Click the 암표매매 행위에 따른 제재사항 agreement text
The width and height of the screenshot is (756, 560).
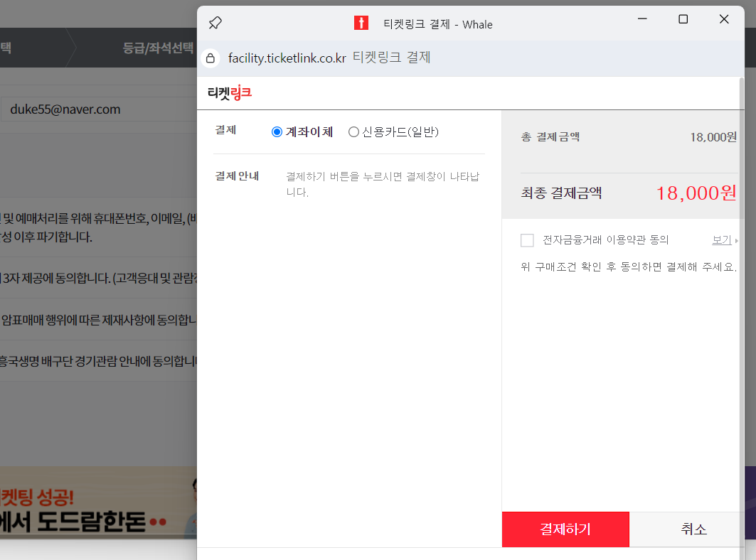point(98,320)
